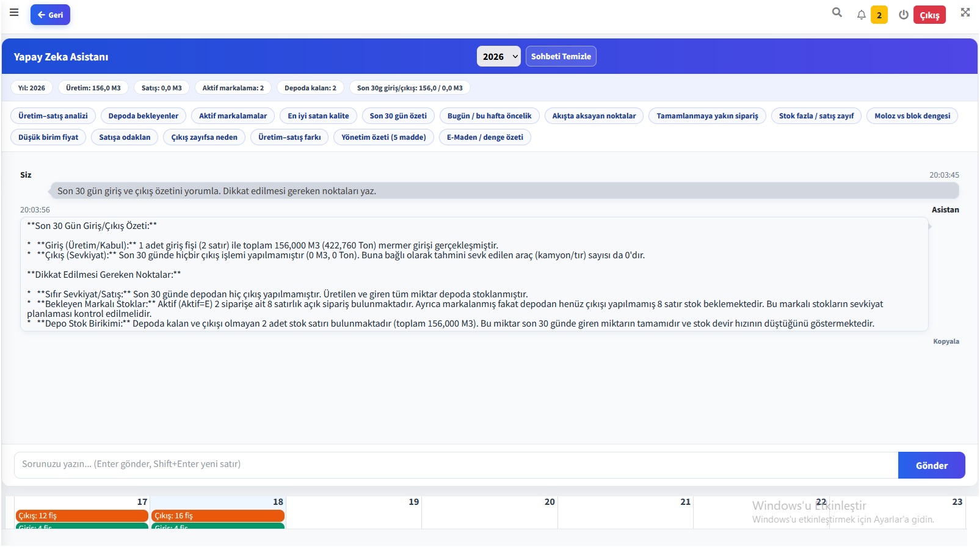Image resolution: width=980 pixels, height=547 pixels.
Task: Choose the Moloz vs blok dengesi chip
Action: pos(912,116)
